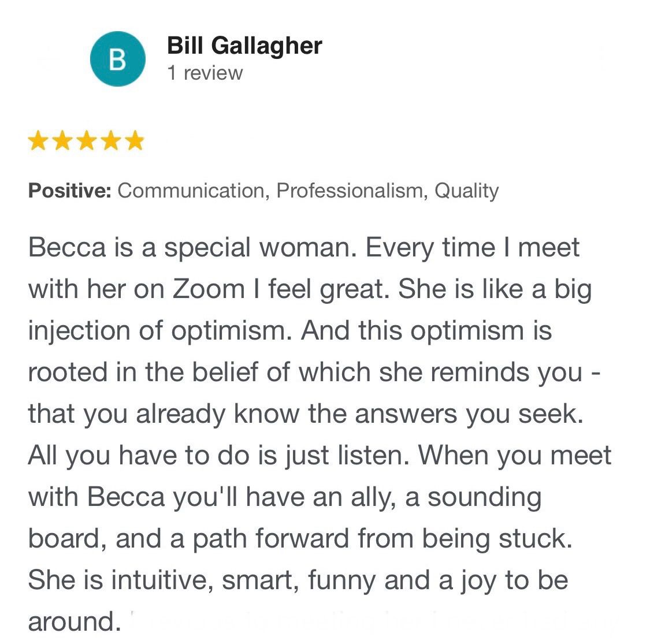Click the teal B profile avatar
Viewport: 650px width, 644px height.
(x=118, y=59)
